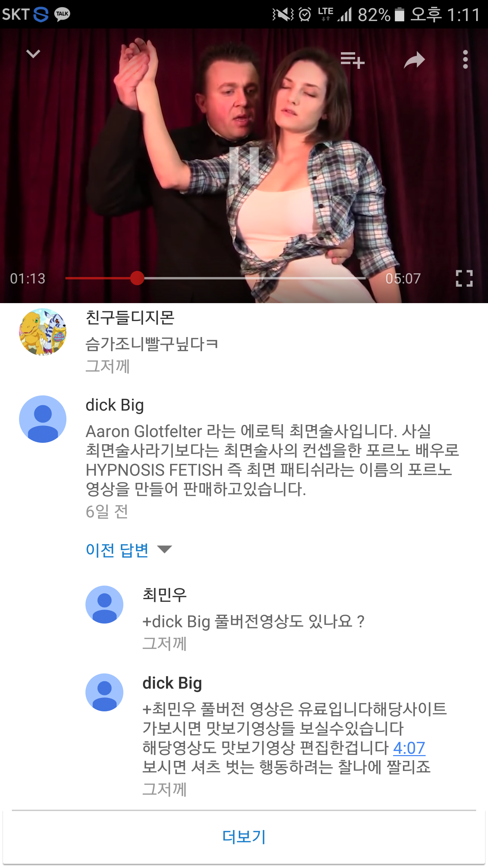Open the three-dot video options menu
The width and height of the screenshot is (488, 868).
click(465, 60)
